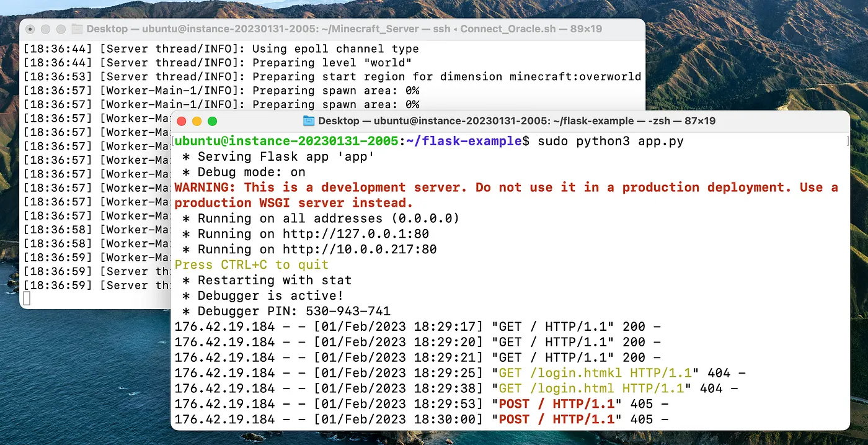Open the http://10.0.0.217:80 address
Screen dimensions: 868x445
click(x=360, y=249)
